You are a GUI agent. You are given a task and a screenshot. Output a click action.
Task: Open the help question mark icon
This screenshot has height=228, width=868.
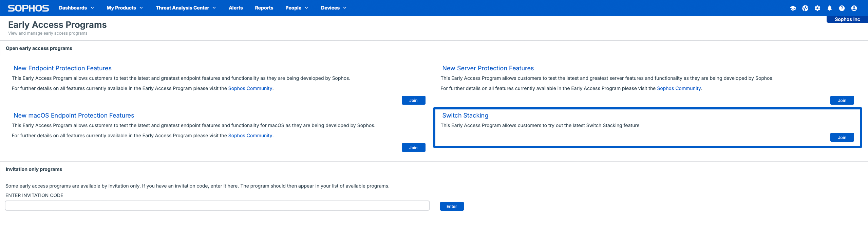(x=842, y=8)
